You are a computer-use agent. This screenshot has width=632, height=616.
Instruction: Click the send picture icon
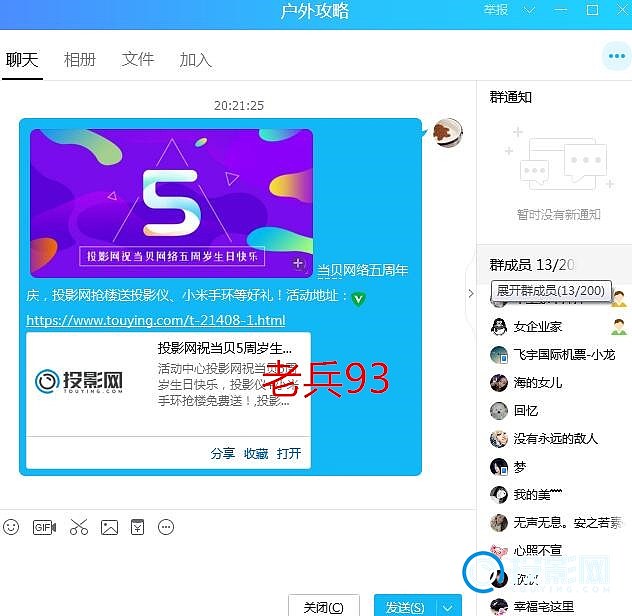[110, 527]
